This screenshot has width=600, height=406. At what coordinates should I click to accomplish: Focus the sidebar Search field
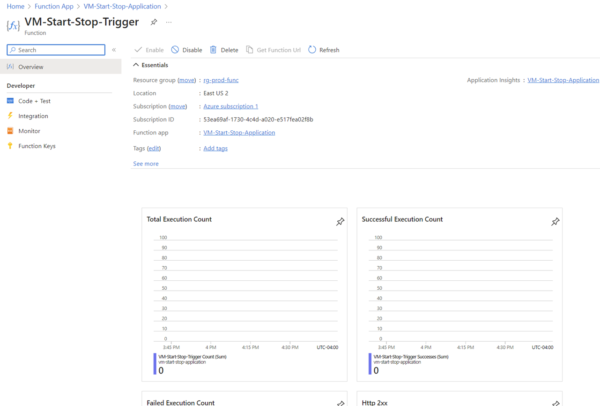[56, 50]
